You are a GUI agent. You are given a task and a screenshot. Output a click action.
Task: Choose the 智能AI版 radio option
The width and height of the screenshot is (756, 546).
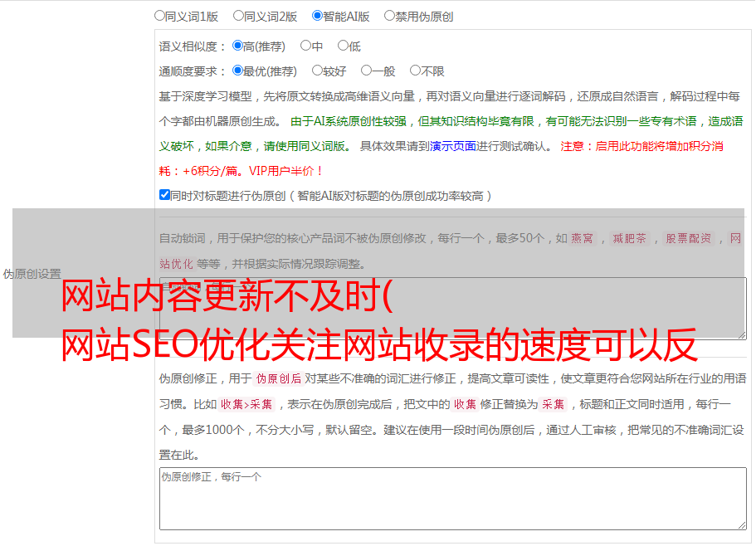317,16
